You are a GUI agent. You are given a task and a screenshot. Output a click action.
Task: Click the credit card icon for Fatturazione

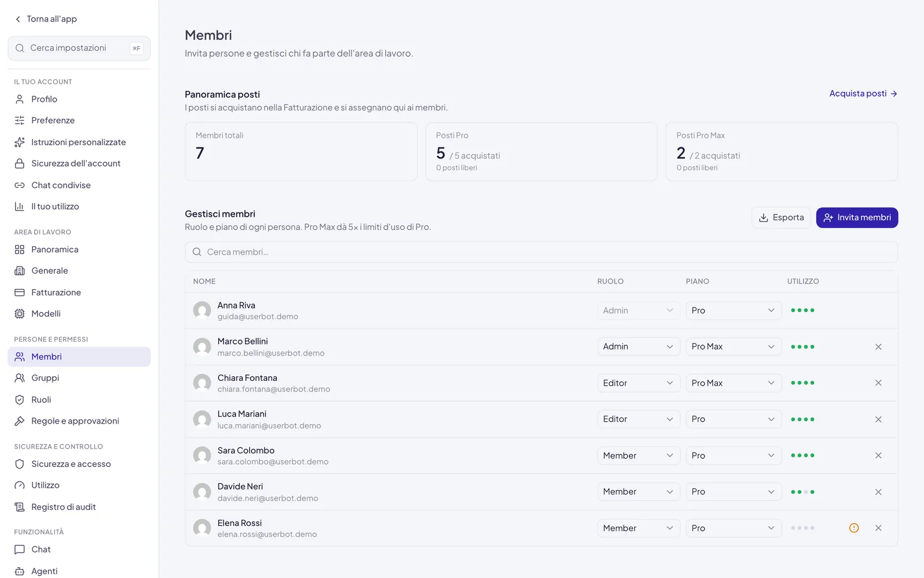[x=20, y=292]
